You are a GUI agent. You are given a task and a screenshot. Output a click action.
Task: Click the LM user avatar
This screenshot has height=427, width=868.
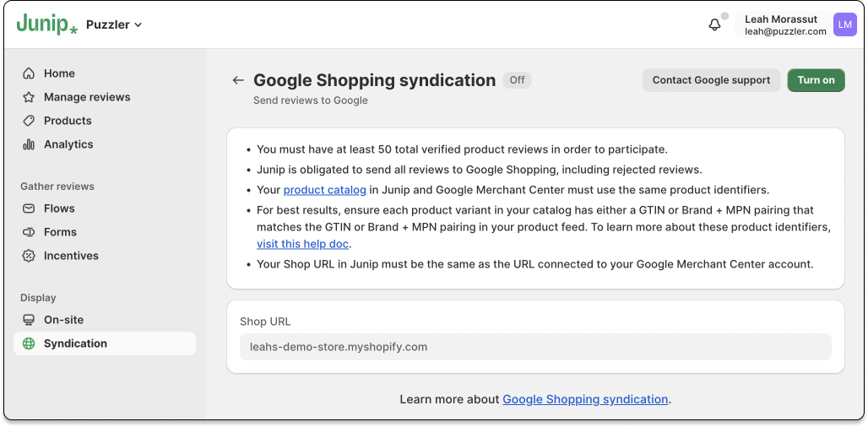pos(844,24)
